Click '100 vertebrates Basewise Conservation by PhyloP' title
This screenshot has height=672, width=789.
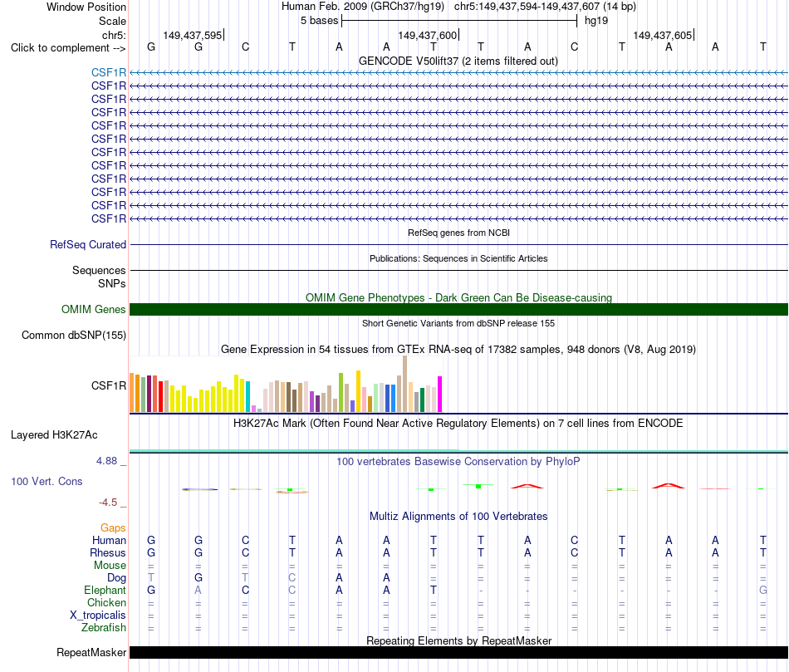tap(458, 462)
